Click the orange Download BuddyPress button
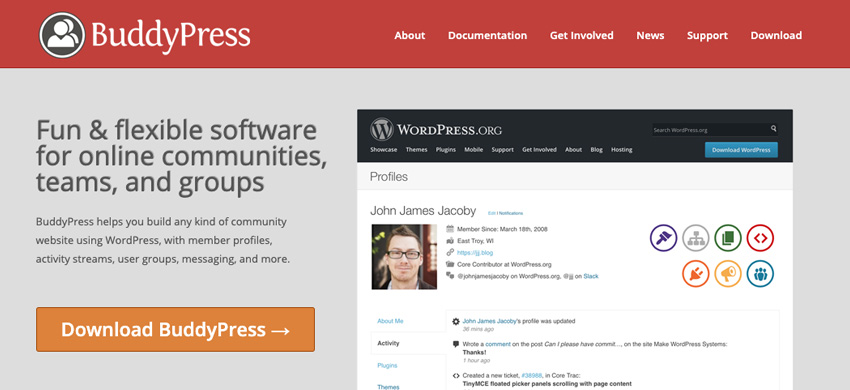850x390 pixels. tap(175, 329)
